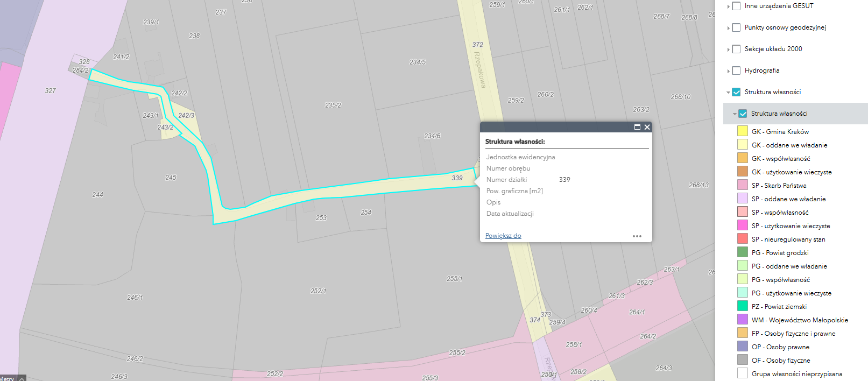Close the parcel info popup
The image size is (868, 381).
point(647,127)
